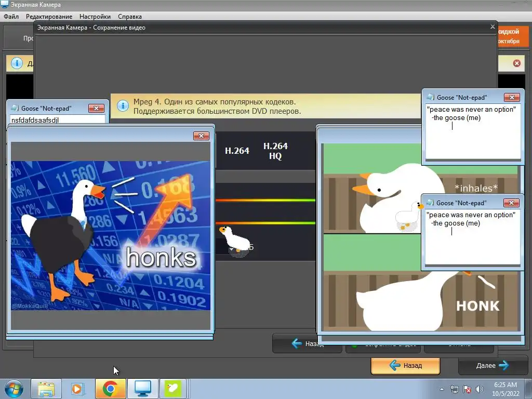532x399 pixels.
Task: Click the honks stock-market goose meme image
Action: [x=111, y=235]
